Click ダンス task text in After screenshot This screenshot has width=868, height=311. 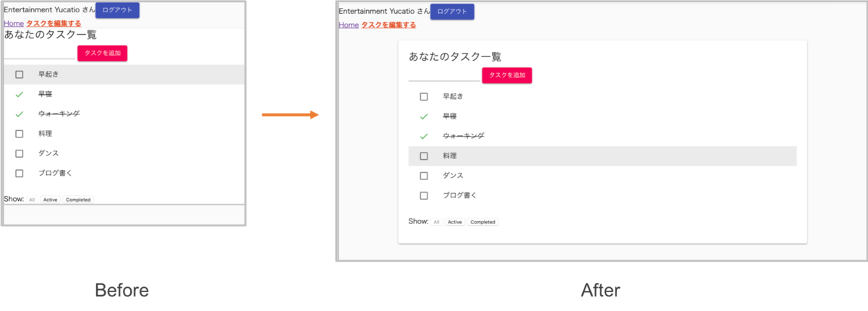click(x=453, y=175)
